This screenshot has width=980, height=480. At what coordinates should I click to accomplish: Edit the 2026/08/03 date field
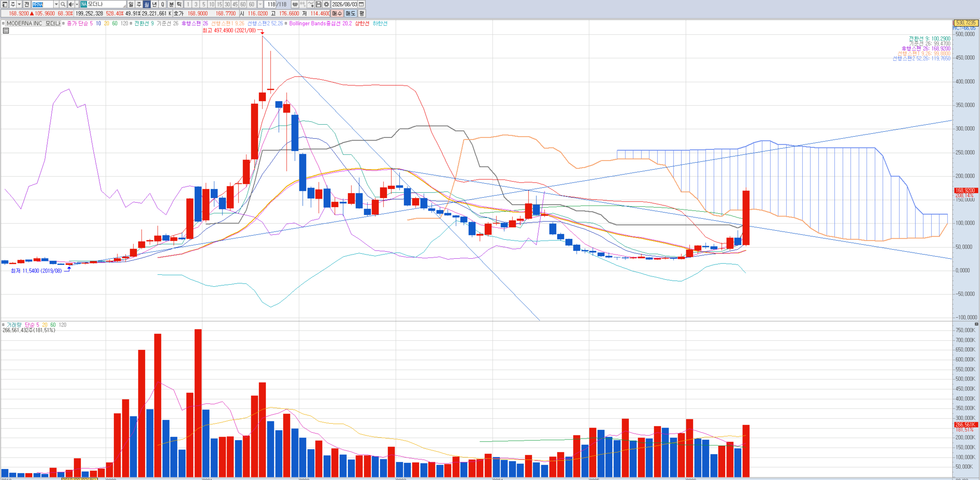coord(344,4)
